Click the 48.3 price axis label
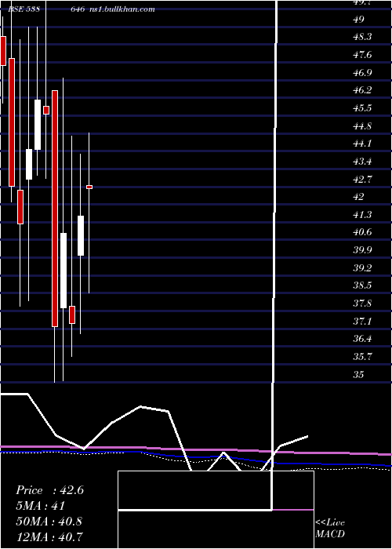 point(362,37)
